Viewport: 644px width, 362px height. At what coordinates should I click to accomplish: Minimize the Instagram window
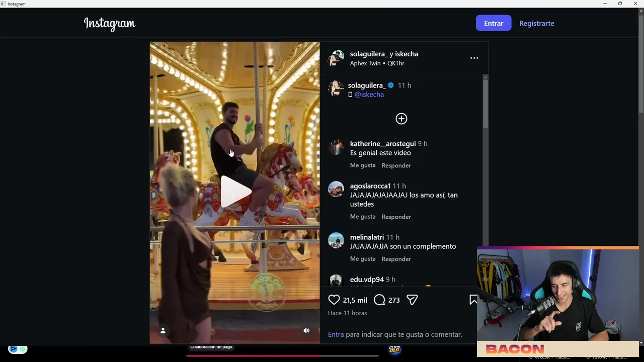[x=605, y=4]
